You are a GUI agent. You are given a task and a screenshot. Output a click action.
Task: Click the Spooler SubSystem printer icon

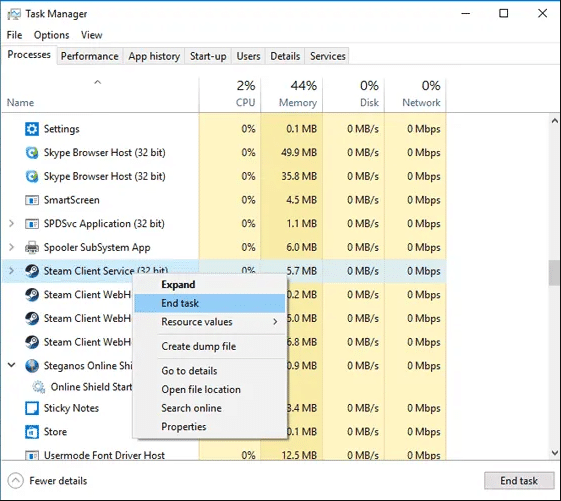click(x=32, y=248)
